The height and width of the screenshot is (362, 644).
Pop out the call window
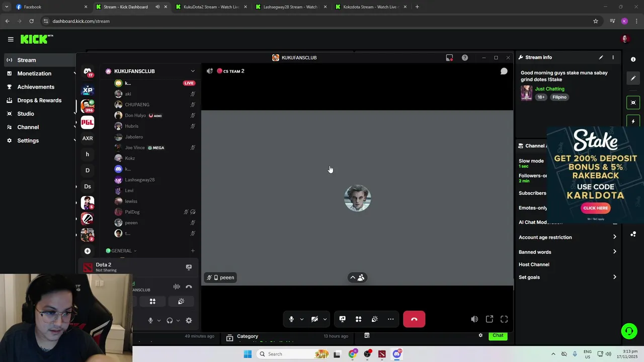click(x=490, y=319)
